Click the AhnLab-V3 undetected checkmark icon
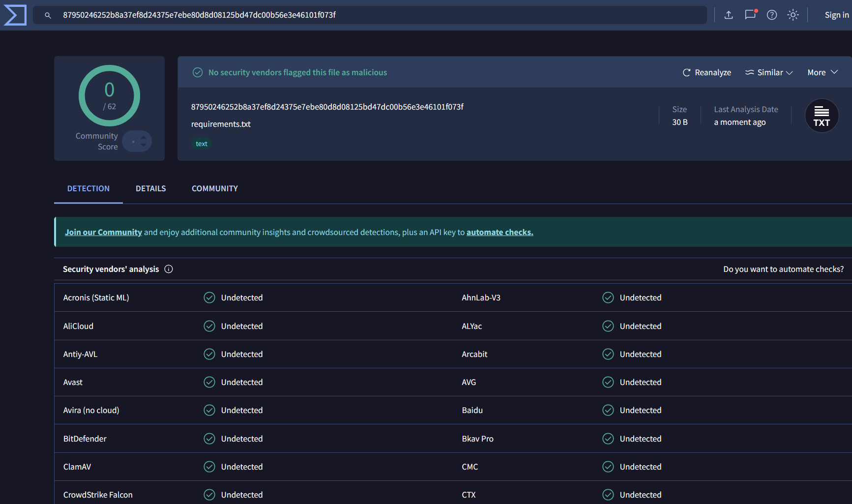Screen dimensions: 852x504 pyautogui.click(x=608, y=297)
